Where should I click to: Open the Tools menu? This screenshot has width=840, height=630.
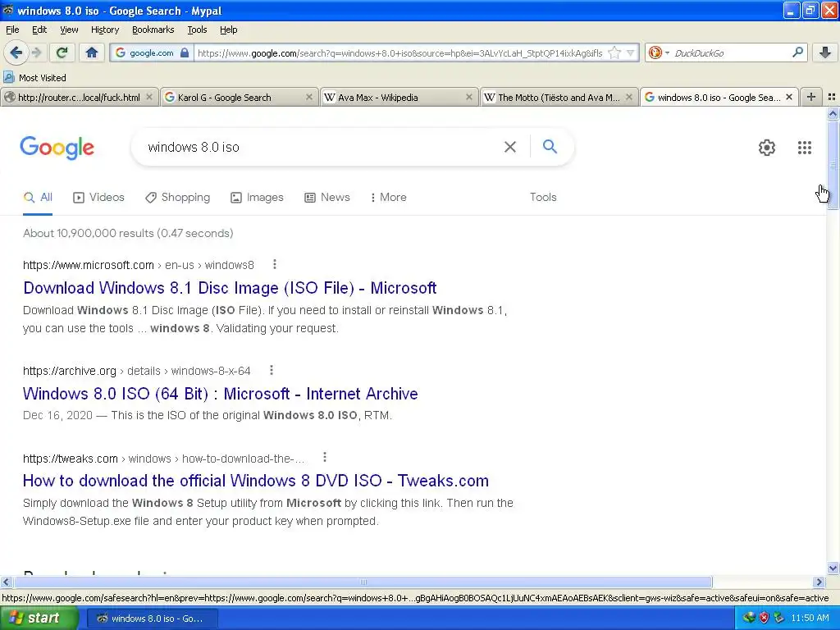(x=197, y=30)
